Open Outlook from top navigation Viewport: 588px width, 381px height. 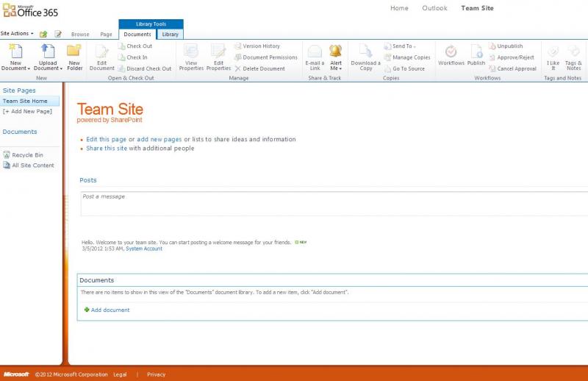pos(434,8)
